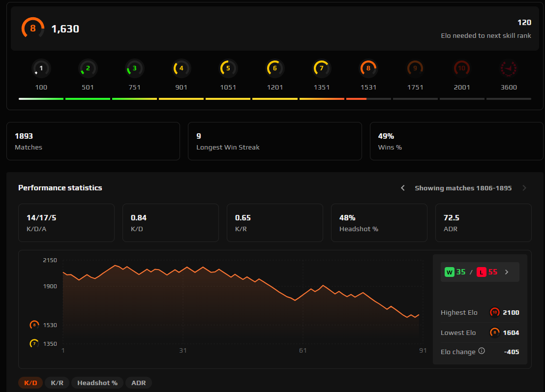Click the level 7 orange progress segment
This screenshot has width=545, height=392.
pos(322,99)
